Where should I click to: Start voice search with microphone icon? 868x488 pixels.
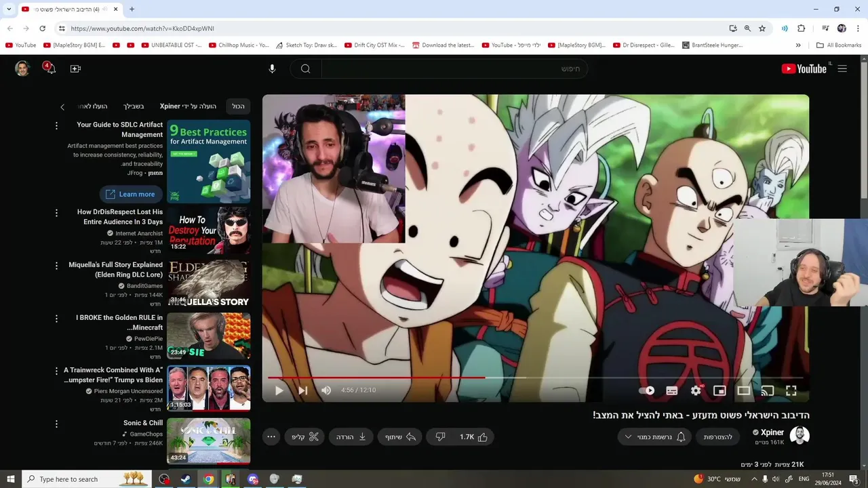tap(272, 68)
